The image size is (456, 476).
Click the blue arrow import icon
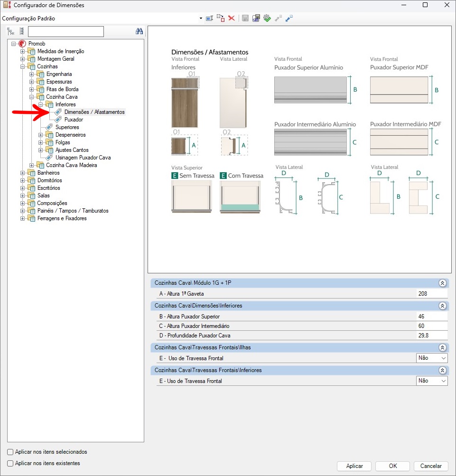pos(289,18)
